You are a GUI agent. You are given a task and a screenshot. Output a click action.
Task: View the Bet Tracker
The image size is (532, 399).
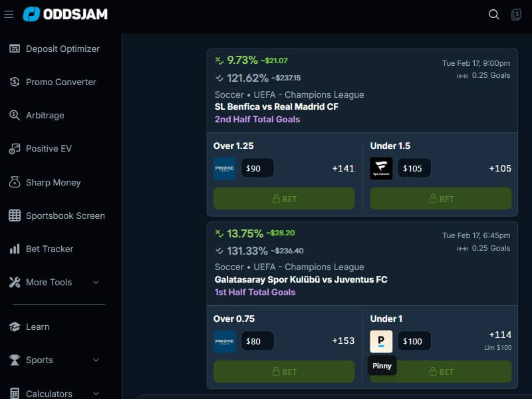[x=50, y=249]
